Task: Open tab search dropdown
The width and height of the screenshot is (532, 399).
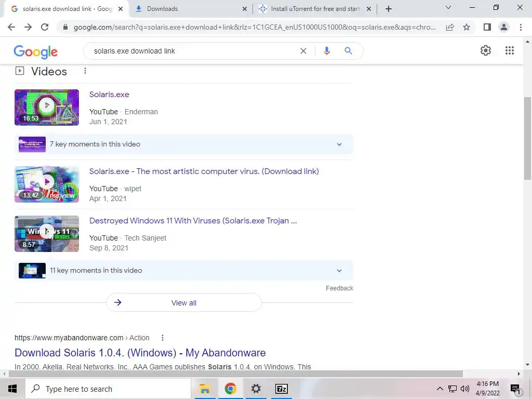Action: [448, 7]
